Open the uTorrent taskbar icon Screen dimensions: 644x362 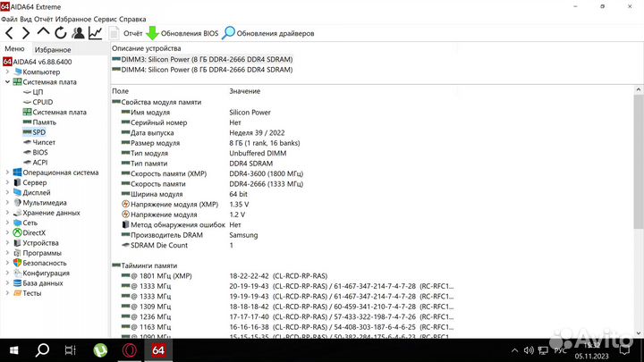tap(100, 350)
